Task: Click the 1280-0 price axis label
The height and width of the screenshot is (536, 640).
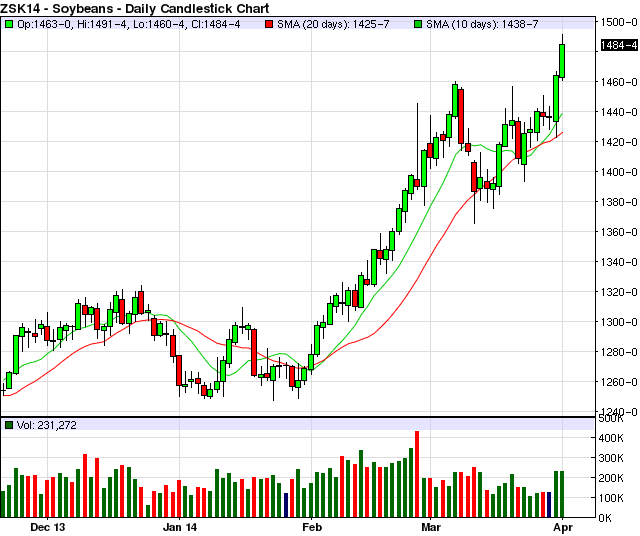Action: [619, 352]
